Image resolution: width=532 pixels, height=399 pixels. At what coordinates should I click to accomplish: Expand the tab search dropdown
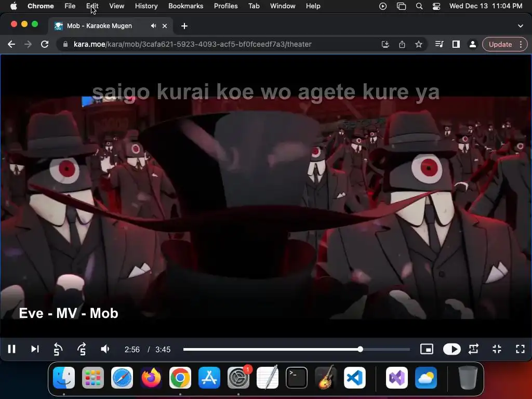[x=521, y=26]
